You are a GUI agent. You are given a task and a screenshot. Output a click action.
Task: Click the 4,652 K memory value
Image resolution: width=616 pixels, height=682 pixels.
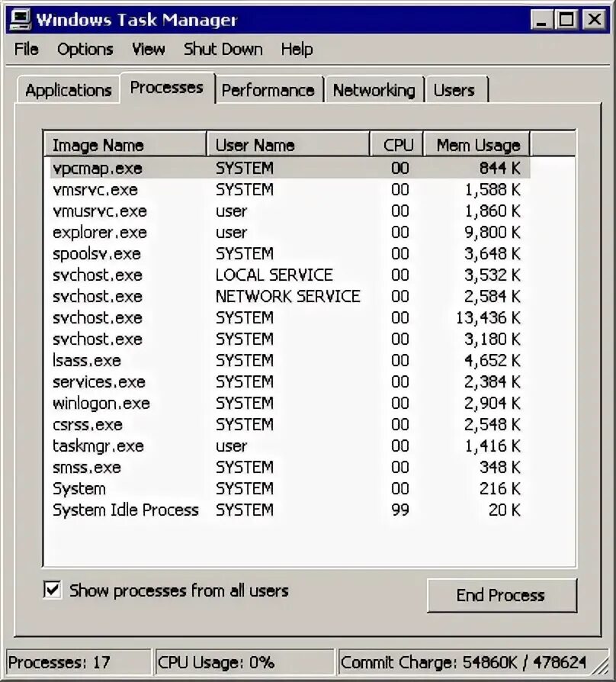click(492, 360)
